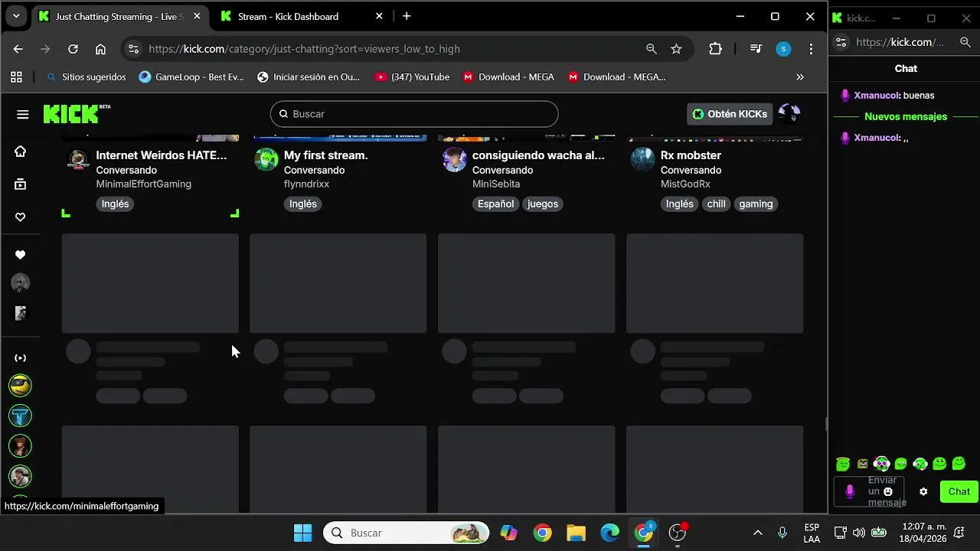The image size is (980, 551).
Task: Click the gaming tag
Action: (756, 204)
